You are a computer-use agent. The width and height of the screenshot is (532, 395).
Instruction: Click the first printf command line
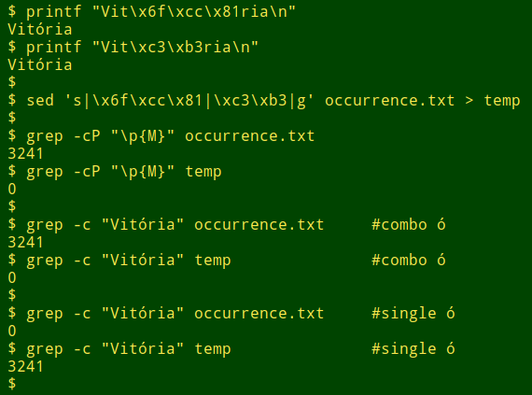[151, 11]
